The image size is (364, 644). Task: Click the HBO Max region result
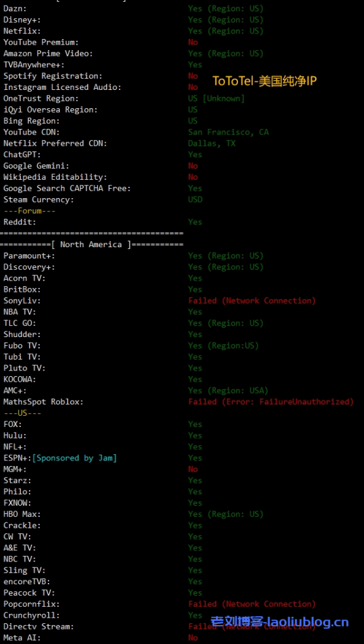pos(226,514)
